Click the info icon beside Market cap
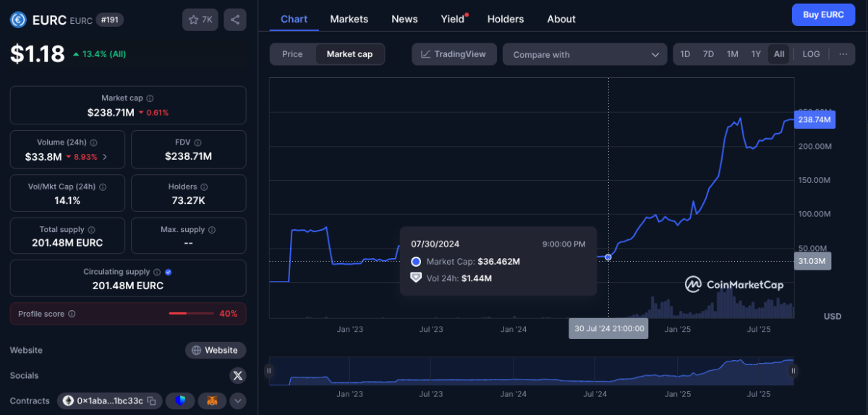868x415 pixels. point(150,98)
